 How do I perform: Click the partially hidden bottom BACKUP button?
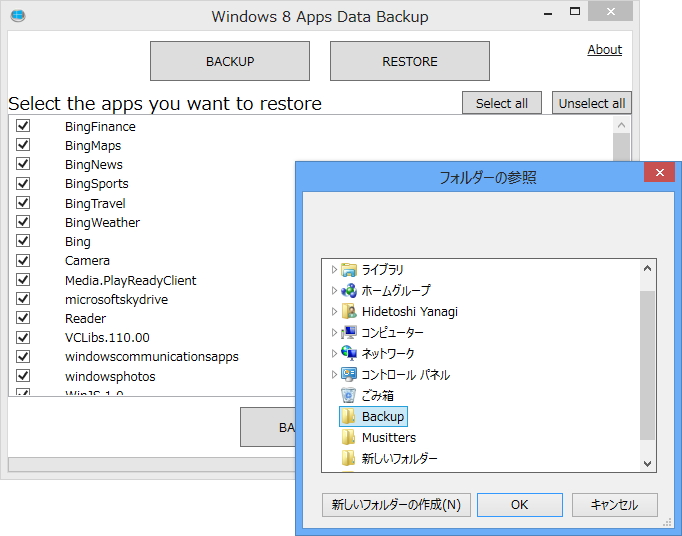coord(267,427)
